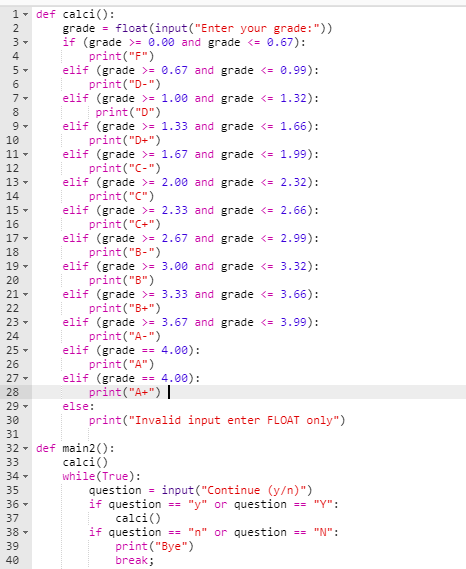Screen dimensions: 466x569
Task: Select line number 28 in gutter
Action: [12, 392]
